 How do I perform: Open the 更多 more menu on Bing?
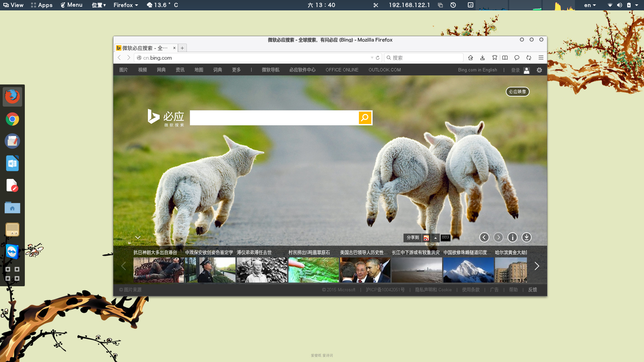click(x=236, y=70)
